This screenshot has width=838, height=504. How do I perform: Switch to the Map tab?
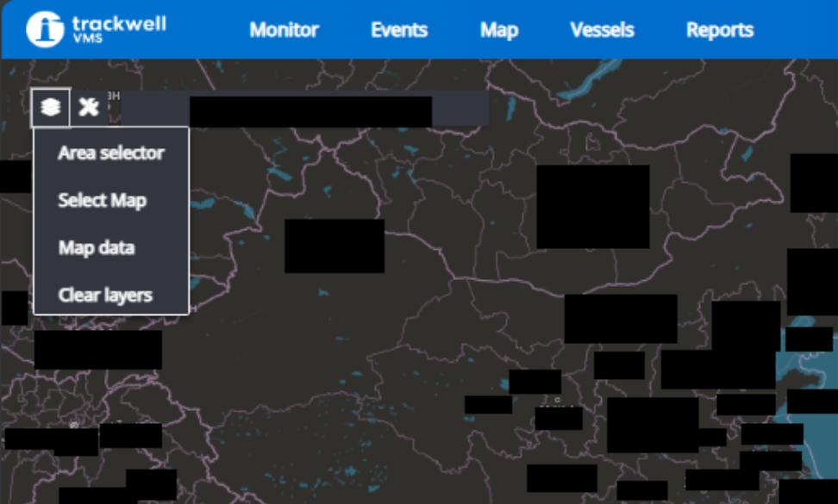pyautogui.click(x=498, y=30)
